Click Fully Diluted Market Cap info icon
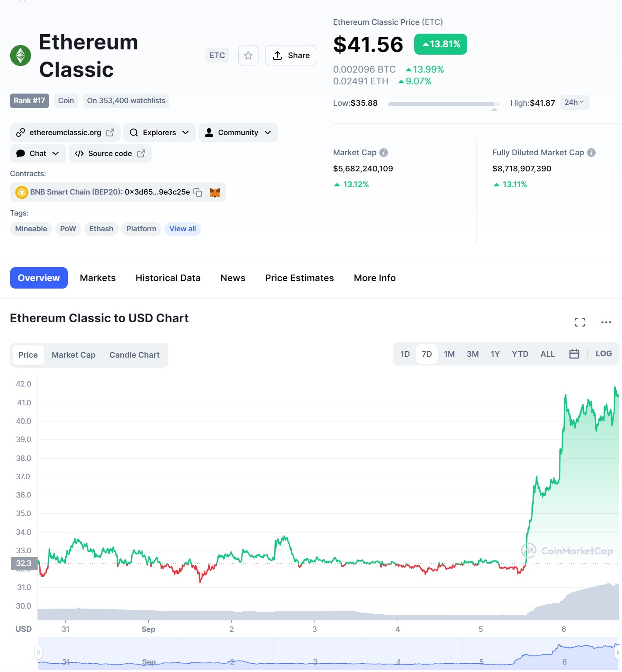Image resolution: width=622 pixels, height=672 pixels. click(x=591, y=153)
